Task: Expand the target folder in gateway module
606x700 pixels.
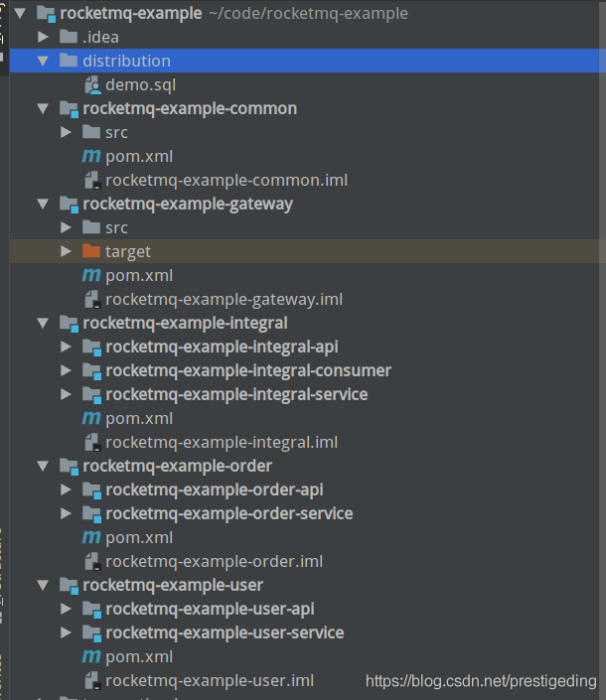Action: (x=66, y=252)
